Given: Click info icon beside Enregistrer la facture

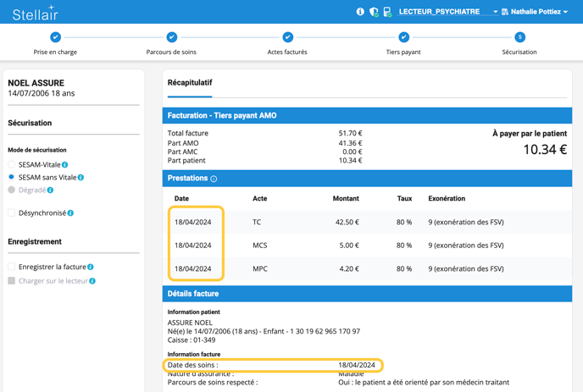Looking at the screenshot, I should [x=91, y=268].
